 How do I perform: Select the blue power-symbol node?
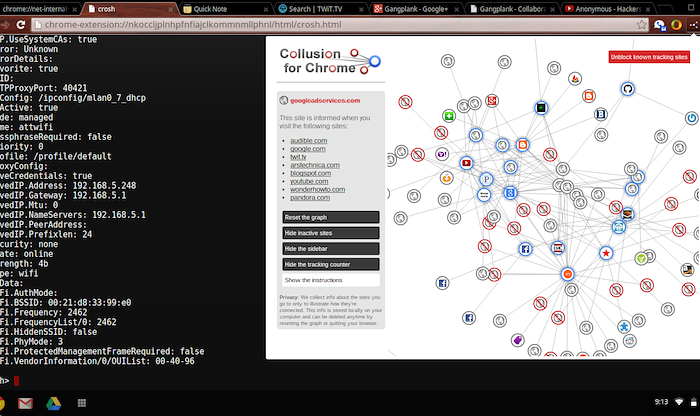tap(691, 118)
